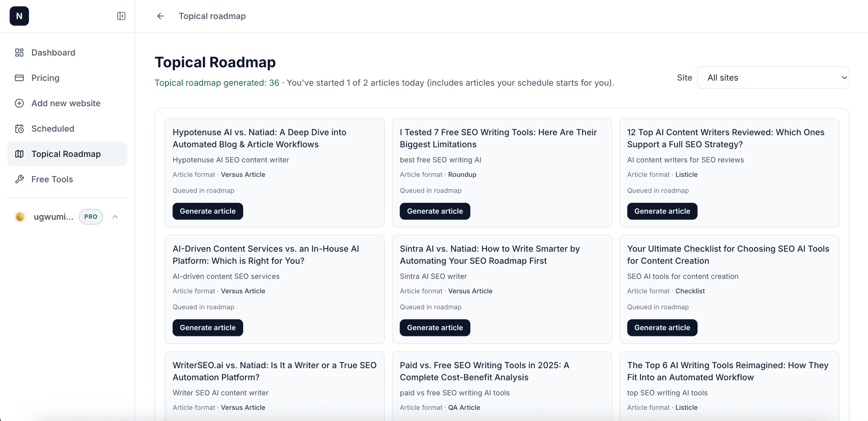
Task: Click the Checklist article format label
Action: tap(690, 291)
